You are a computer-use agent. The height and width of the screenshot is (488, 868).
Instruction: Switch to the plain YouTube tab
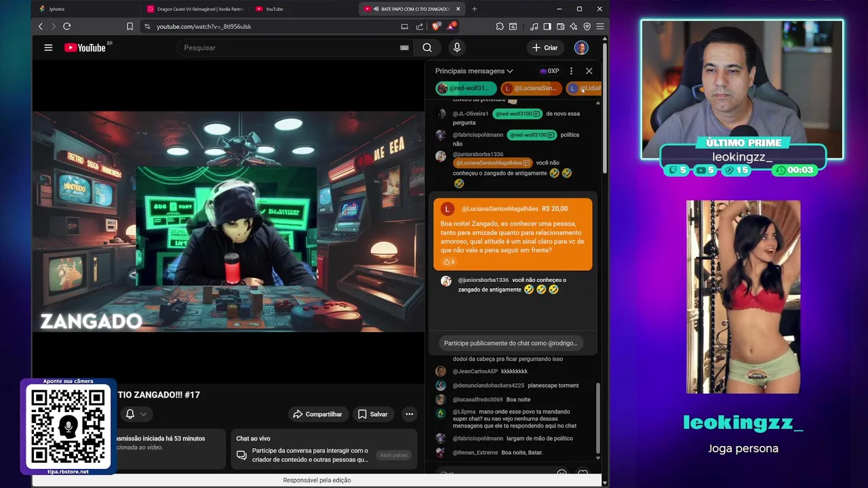pyautogui.click(x=302, y=9)
